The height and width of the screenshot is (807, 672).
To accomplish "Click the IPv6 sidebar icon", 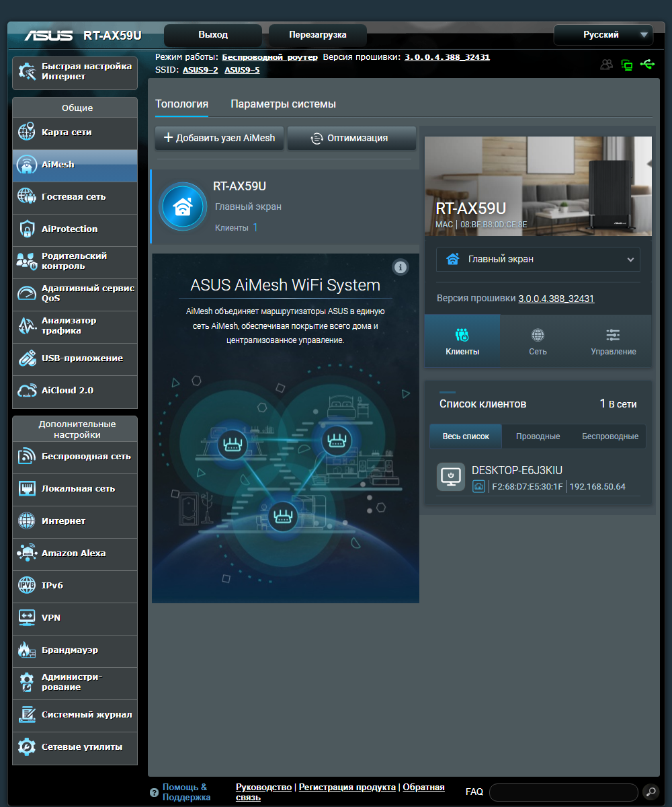I will (27, 585).
